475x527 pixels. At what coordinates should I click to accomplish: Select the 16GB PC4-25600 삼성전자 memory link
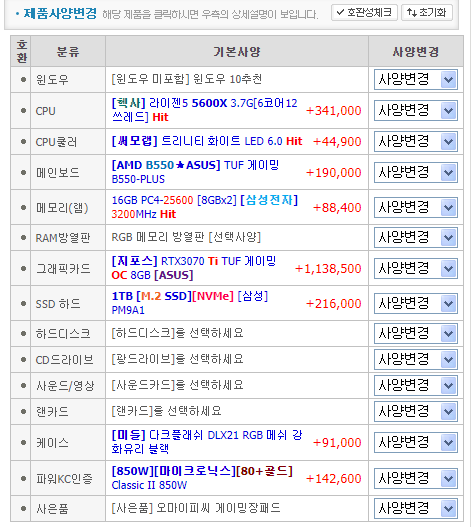[205, 207]
